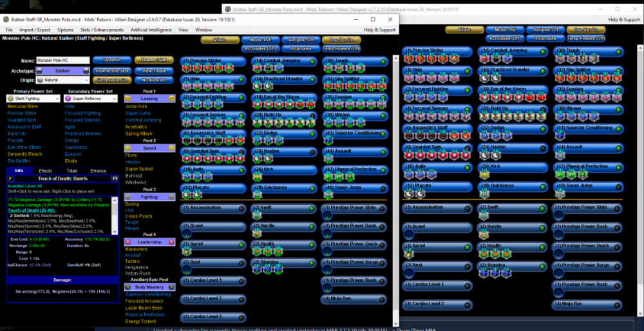Screen dimensions: 644x331
Task: Click Hurdle's enhancement slot in the front window
Action: point(257,232)
